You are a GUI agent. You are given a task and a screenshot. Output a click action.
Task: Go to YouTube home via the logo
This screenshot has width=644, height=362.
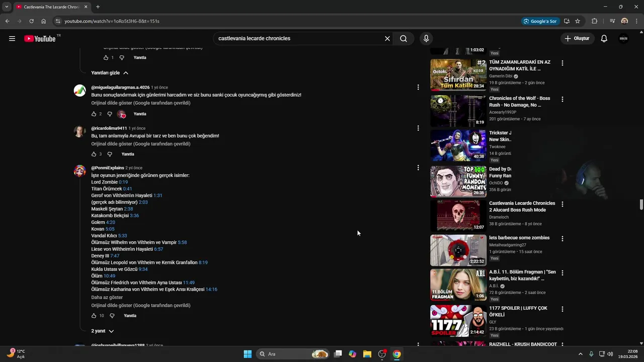click(x=40, y=38)
